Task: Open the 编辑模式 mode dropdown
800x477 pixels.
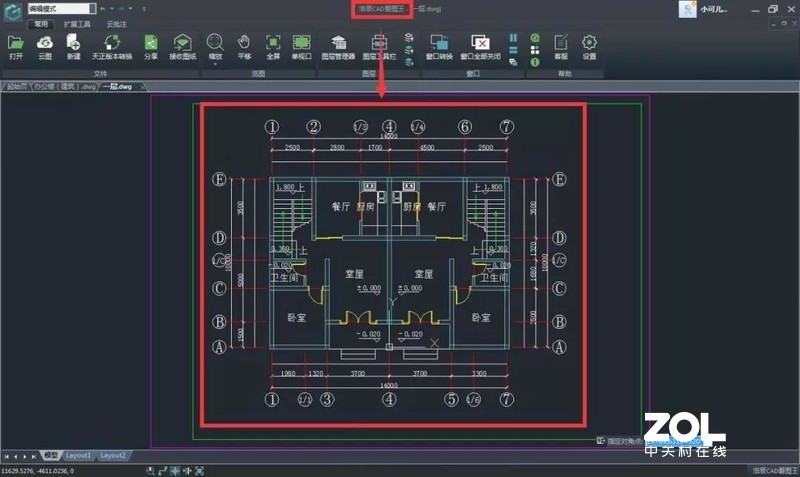Action: point(92,9)
